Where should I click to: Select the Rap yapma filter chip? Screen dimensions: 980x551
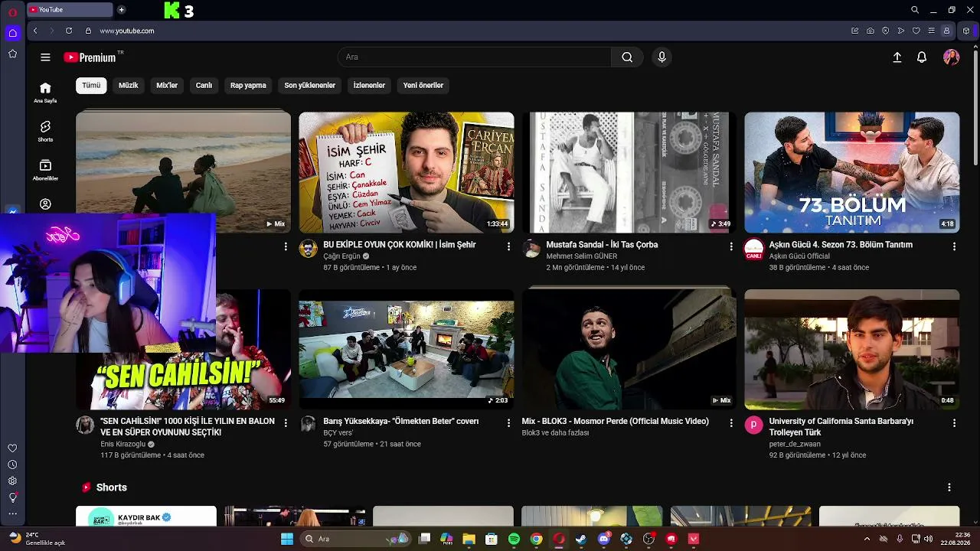pyautogui.click(x=248, y=86)
